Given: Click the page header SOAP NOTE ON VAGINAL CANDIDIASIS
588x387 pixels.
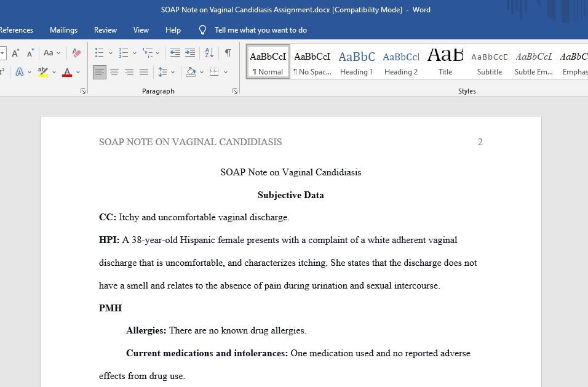Looking at the screenshot, I should tap(191, 142).
